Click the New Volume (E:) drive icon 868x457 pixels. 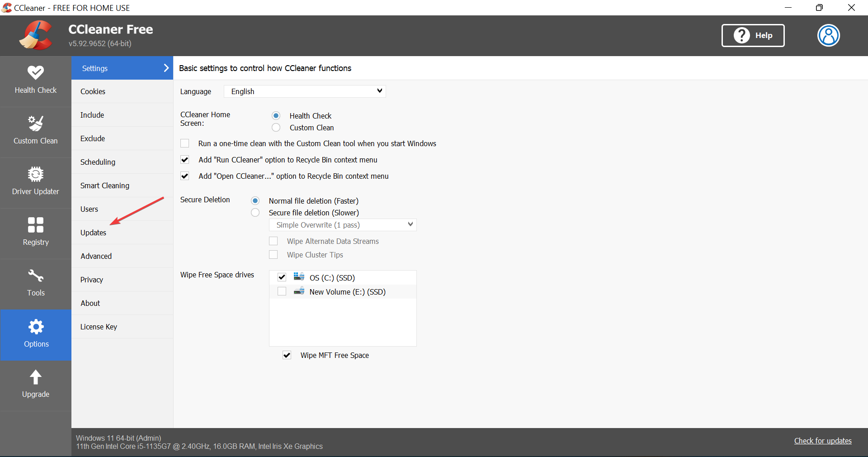[299, 291]
